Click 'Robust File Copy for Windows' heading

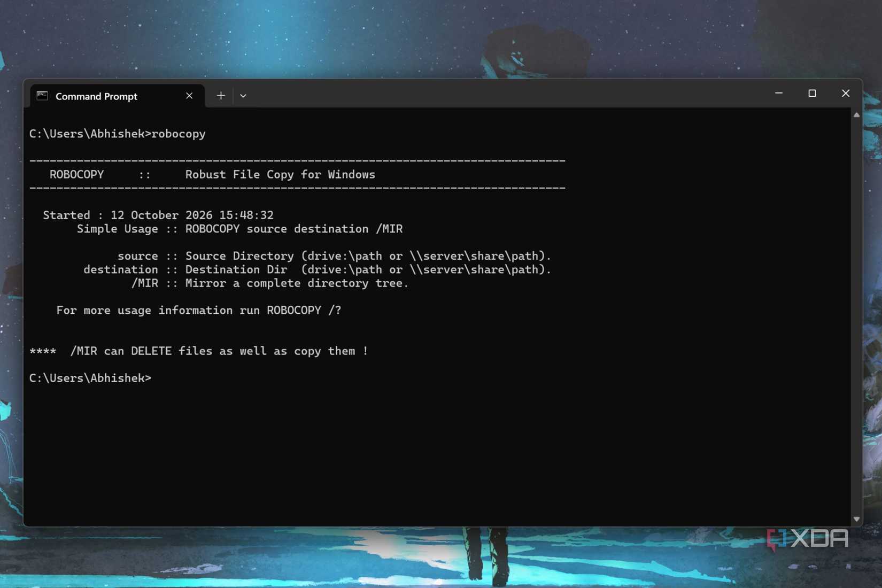pyautogui.click(x=280, y=175)
